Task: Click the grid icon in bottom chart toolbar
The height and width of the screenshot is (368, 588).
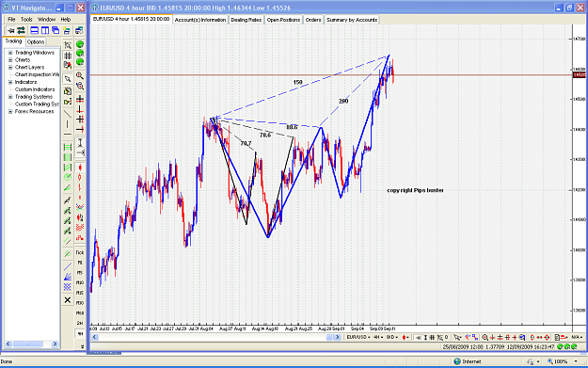Action: click(x=432, y=337)
